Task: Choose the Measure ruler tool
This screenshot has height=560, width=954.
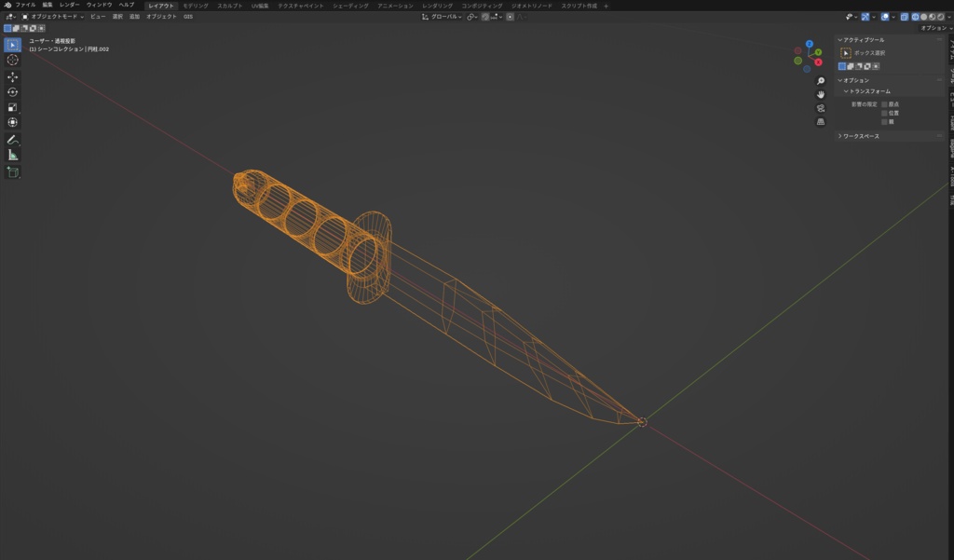Action: (x=12, y=155)
